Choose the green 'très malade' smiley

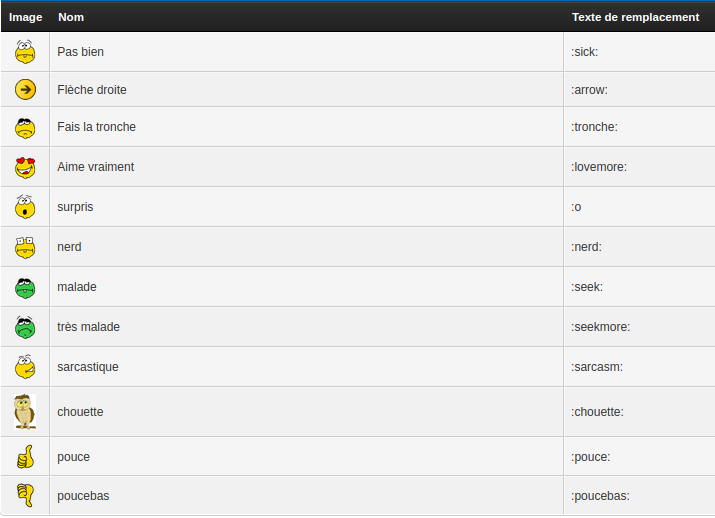coord(26,327)
